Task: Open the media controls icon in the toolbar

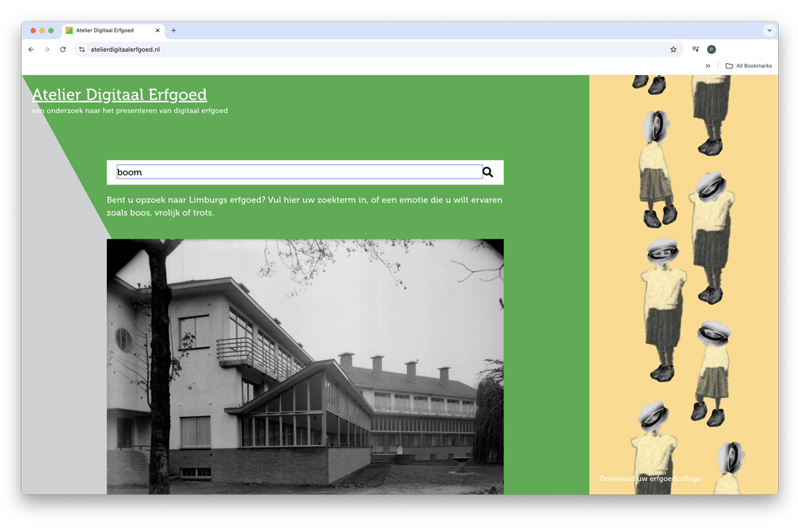Action: [x=696, y=49]
